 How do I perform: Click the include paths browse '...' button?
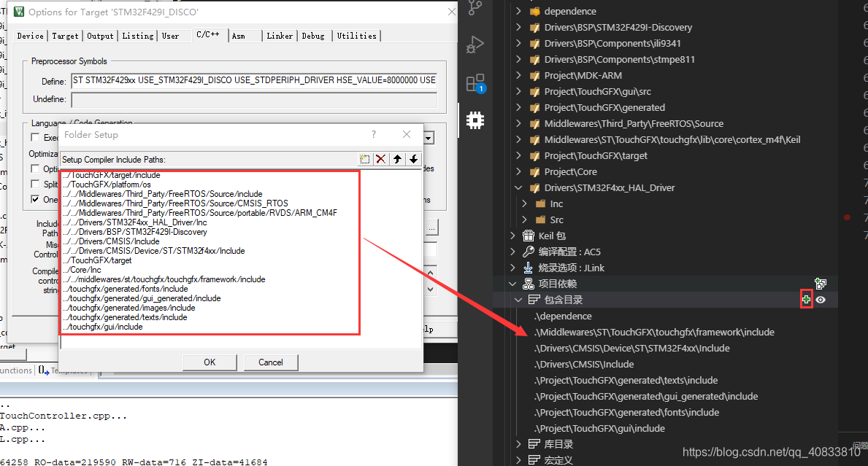tap(431, 228)
